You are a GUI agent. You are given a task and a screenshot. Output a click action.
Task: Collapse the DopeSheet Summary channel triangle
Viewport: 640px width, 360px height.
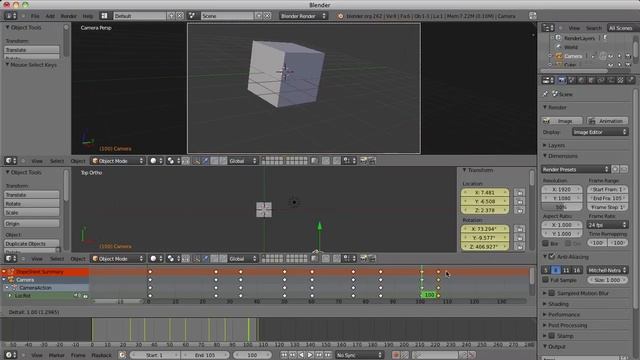tap(4, 272)
